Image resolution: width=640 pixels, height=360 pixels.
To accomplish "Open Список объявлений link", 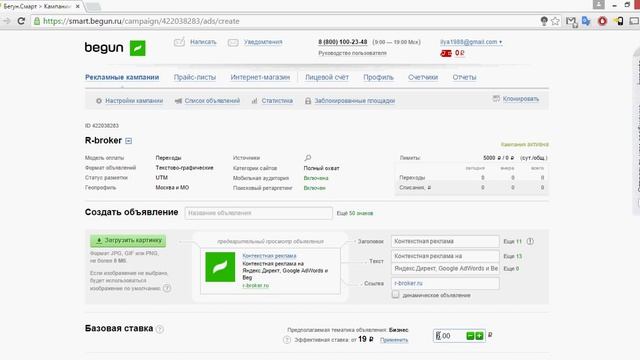I will click(x=212, y=101).
